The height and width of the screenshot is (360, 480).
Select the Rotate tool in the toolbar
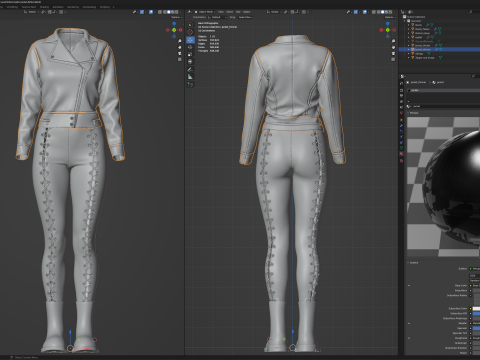[x=190, y=47]
